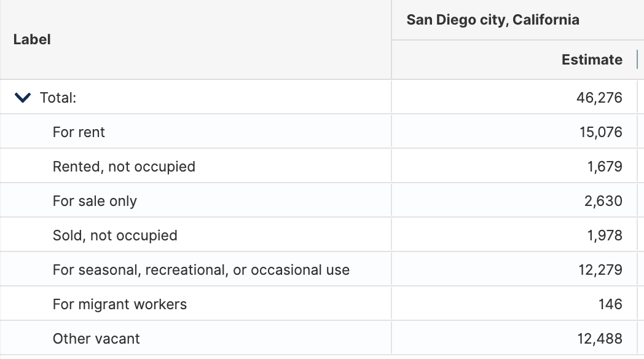The width and height of the screenshot is (644, 359).
Task: Click the column divider beside Estimate
Action: pos(637,60)
